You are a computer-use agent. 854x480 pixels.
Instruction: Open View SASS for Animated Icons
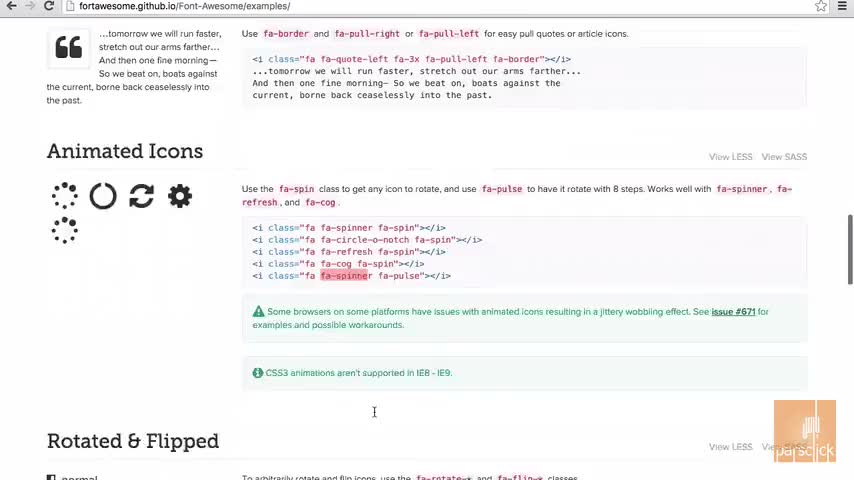click(784, 157)
